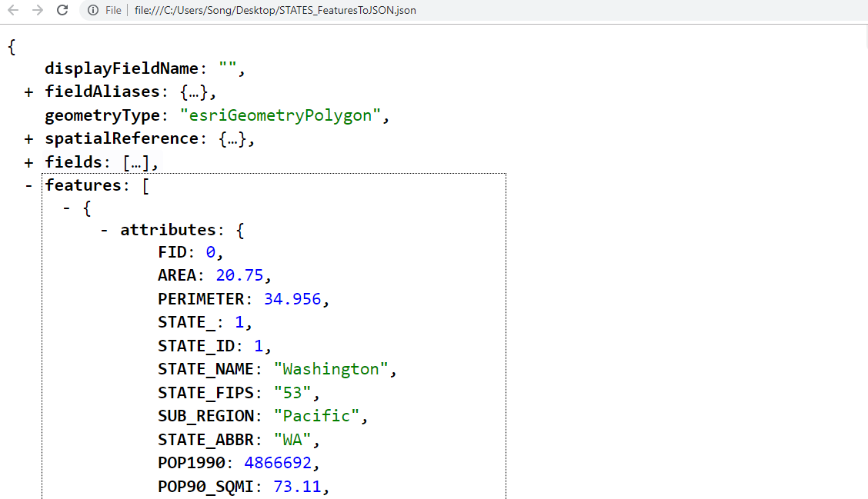Image resolution: width=868 pixels, height=499 pixels.
Task: Expand the fieldAliases node
Action: 28,91
